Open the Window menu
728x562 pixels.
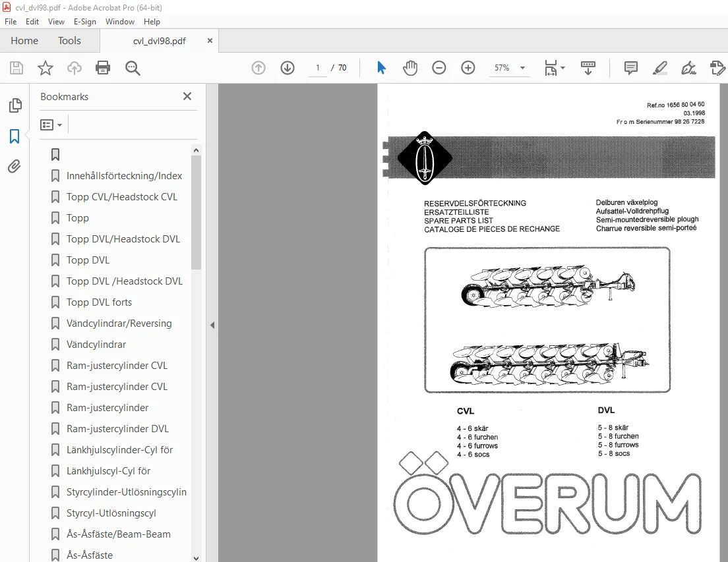coord(120,21)
